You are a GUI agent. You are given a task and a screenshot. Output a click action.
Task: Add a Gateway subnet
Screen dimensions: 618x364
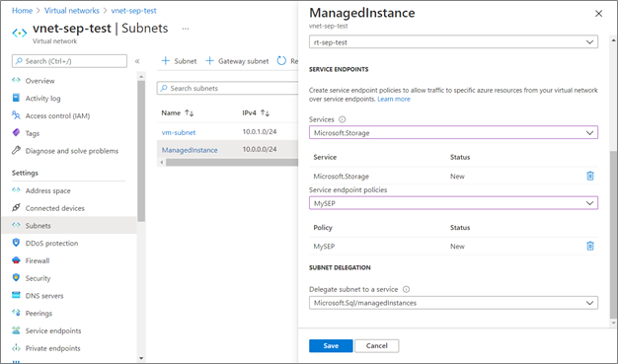tap(237, 61)
